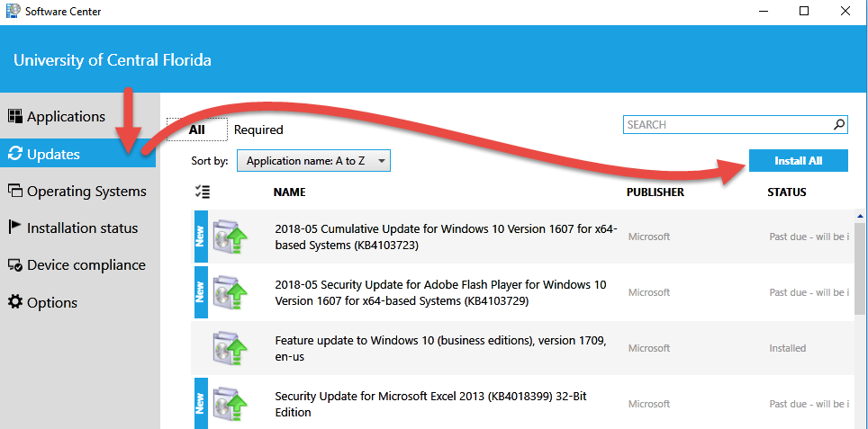Viewport: 868px width, 429px height.
Task: Click the Operating Systems icon in sidebar
Action: click(x=15, y=191)
